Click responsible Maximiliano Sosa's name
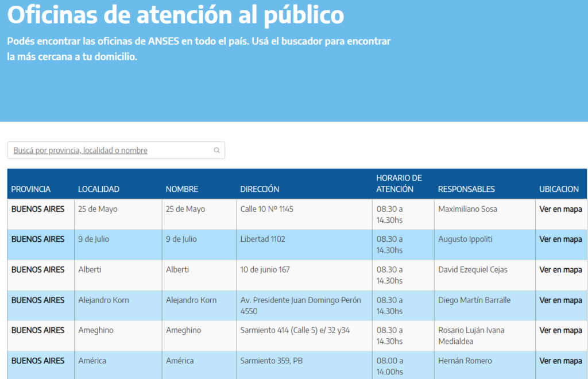Viewport: 588px width, 379px height. click(x=468, y=208)
